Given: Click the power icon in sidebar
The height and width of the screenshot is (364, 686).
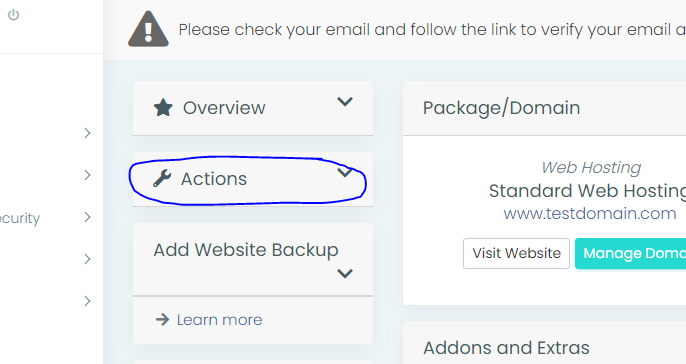Looking at the screenshot, I should [14, 15].
